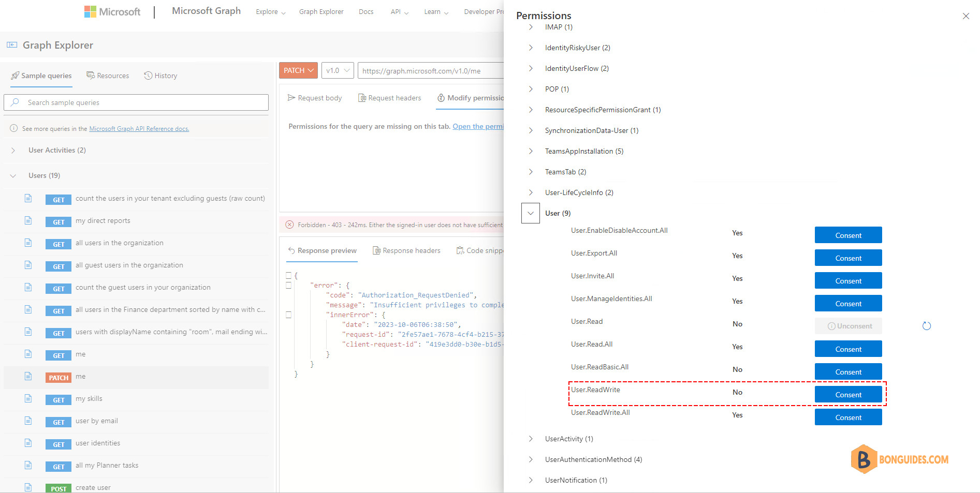Open document icon for 'user by email'
Image resolution: width=980 pixels, height=493 pixels.
pos(28,421)
